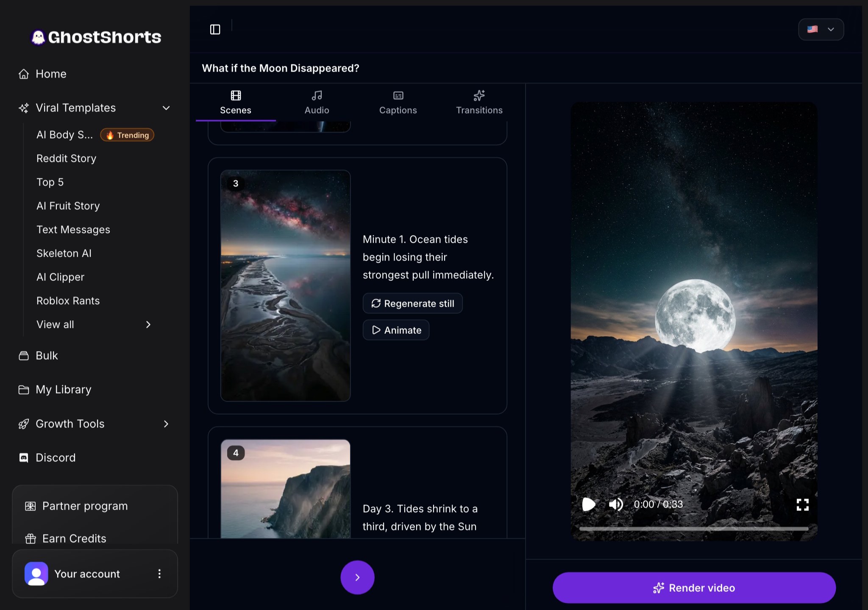Open the Discord link
The image size is (868, 610).
(56, 458)
